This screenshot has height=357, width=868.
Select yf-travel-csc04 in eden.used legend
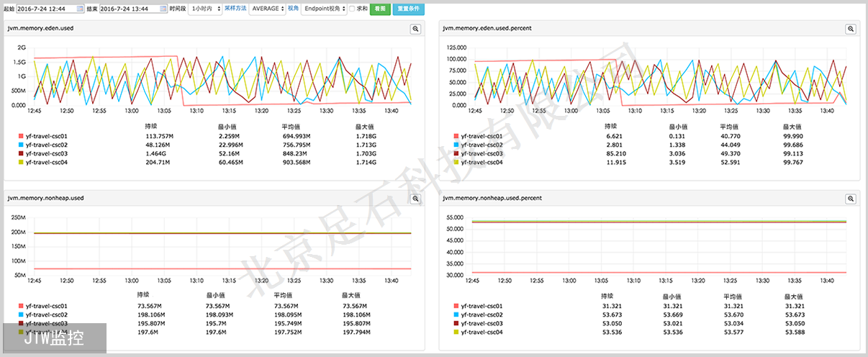(x=46, y=162)
